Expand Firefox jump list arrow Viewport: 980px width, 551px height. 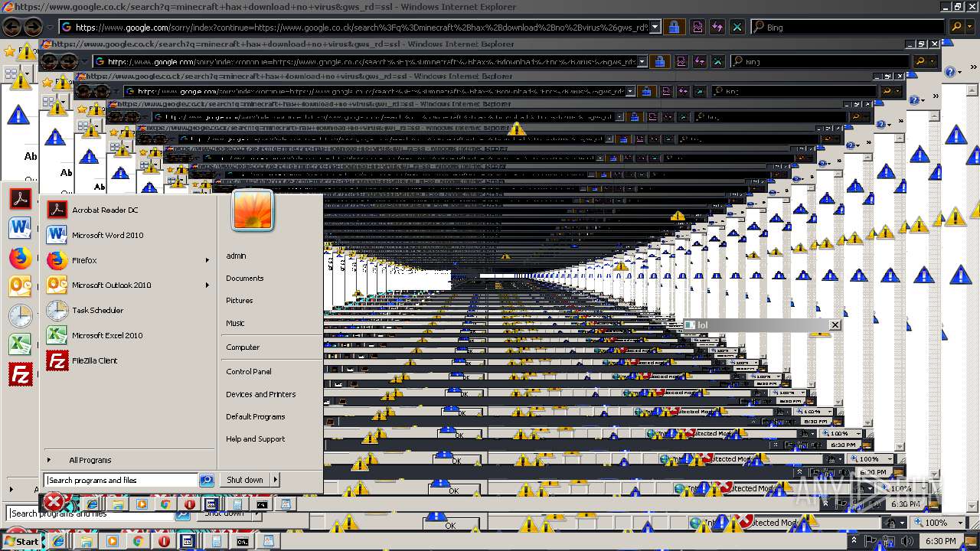207,260
